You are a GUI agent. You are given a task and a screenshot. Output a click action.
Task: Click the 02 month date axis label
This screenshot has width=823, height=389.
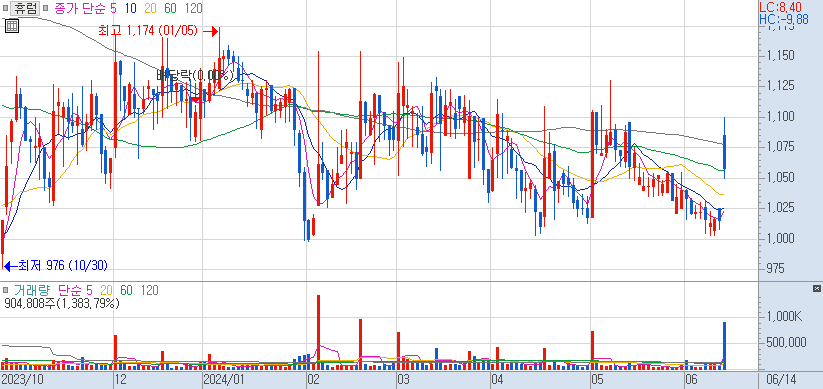[314, 379]
